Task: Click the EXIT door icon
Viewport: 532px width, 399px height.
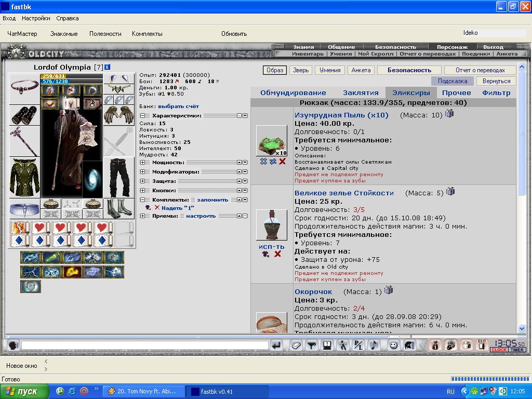Action: (482, 345)
